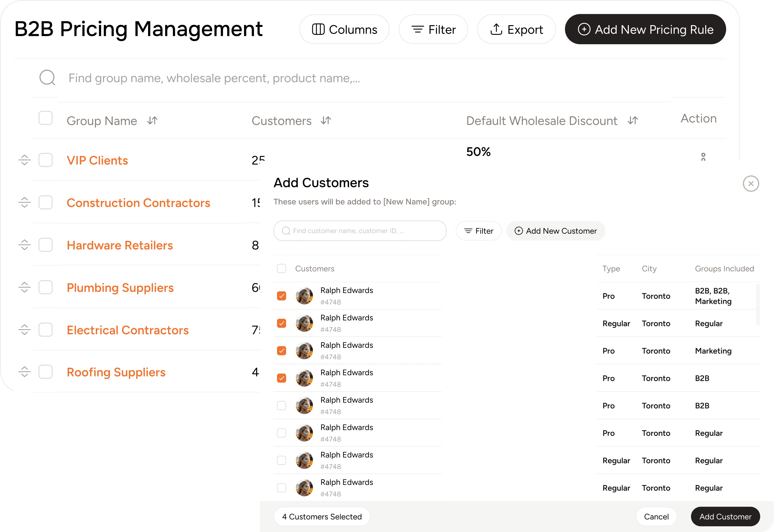Select all customers in Add Customers list

(281, 268)
